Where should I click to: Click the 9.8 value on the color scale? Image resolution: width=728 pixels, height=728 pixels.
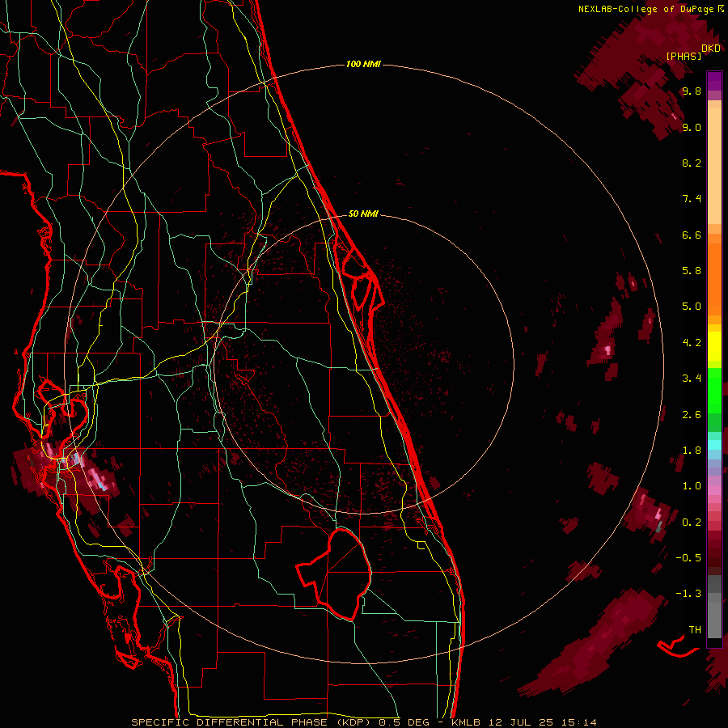pos(692,91)
